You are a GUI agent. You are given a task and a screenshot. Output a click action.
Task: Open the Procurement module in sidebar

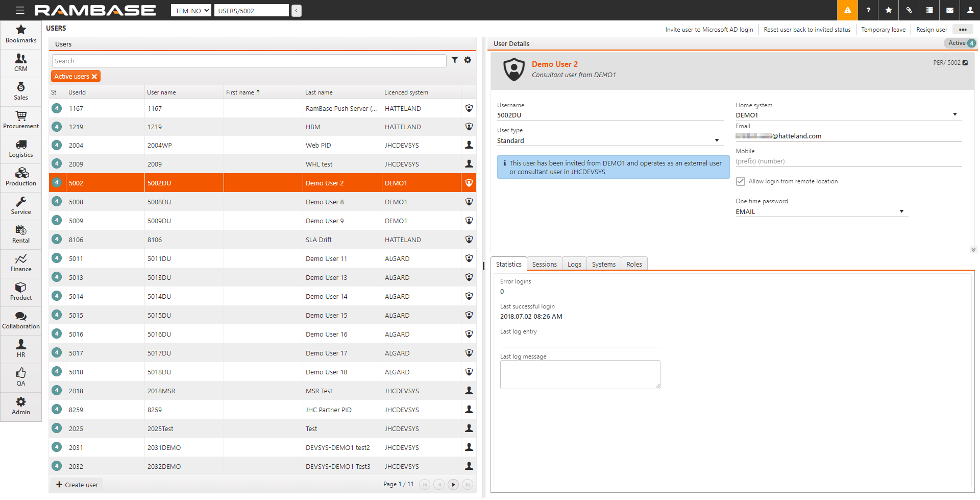[21, 120]
